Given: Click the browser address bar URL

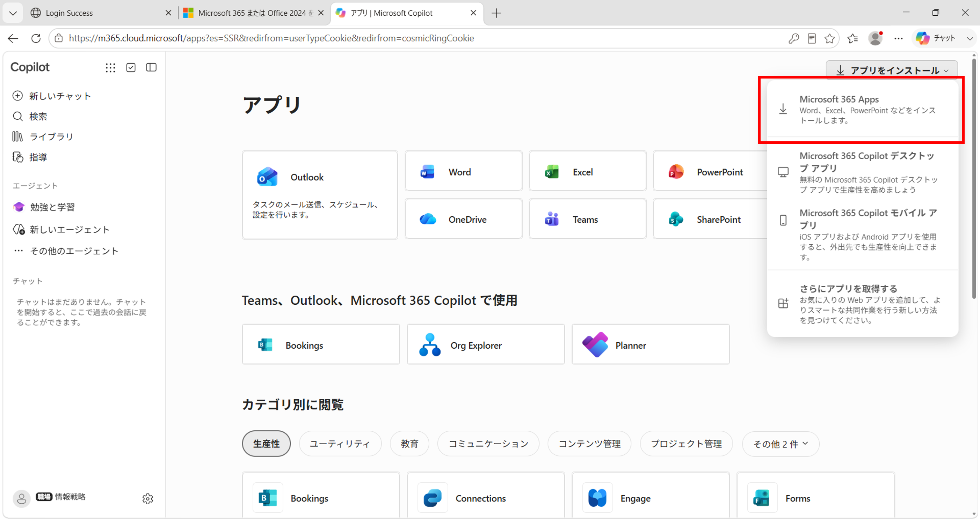Looking at the screenshot, I should pyautogui.click(x=271, y=38).
